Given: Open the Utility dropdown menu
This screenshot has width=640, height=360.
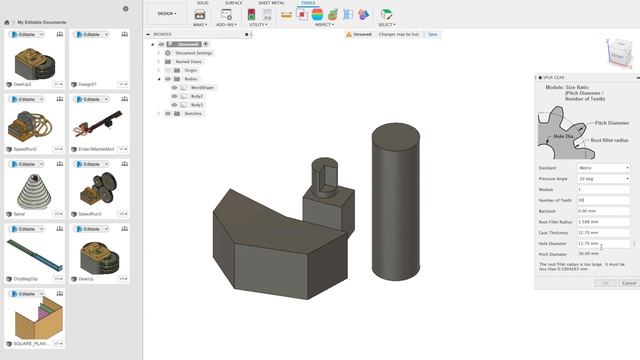Looking at the screenshot, I should click(x=259, y=24).
